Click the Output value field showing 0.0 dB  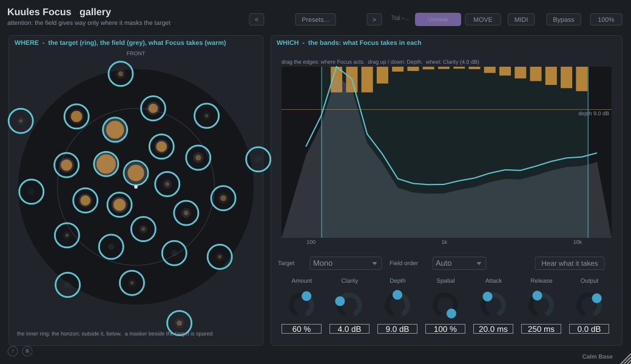(589, 329)
